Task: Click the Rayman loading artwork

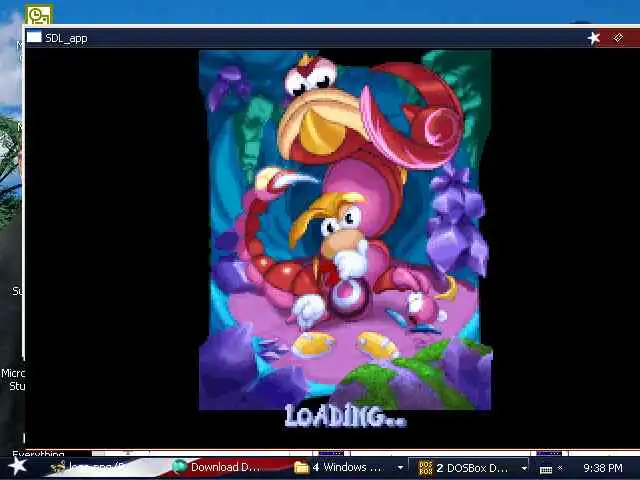Action: [345, 230]
